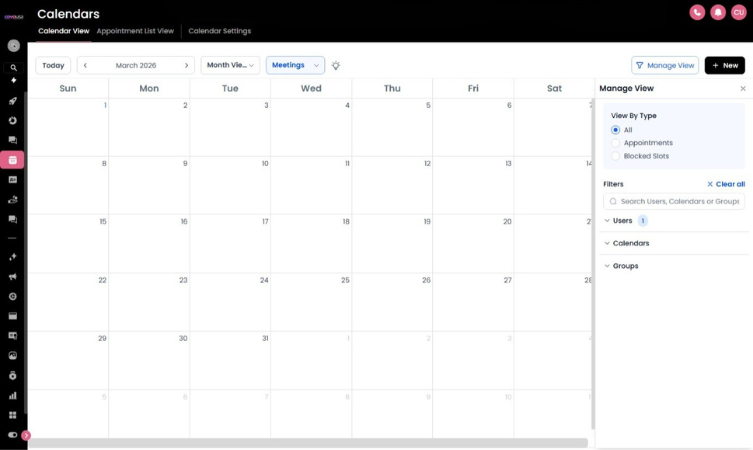
Task: Open the notifications bell
Action: [x=718, y=12]
